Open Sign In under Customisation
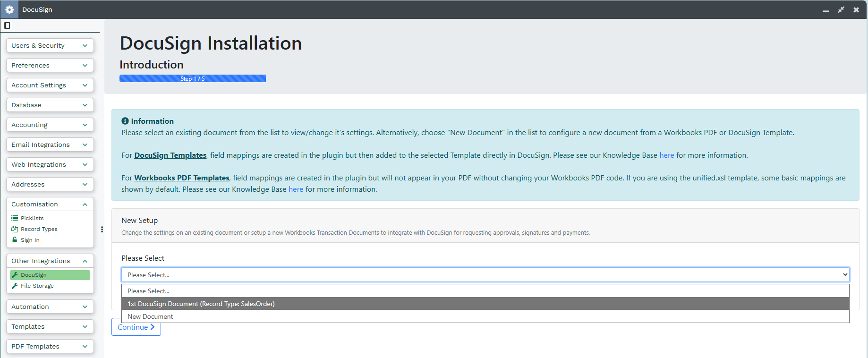This screenshot has width=868, height=358. (30, 240)
